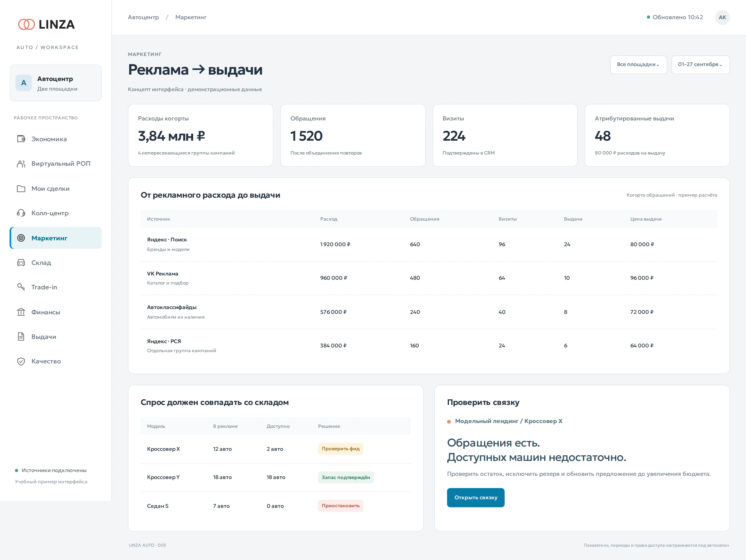Open the Финансы section
The height and width of the screenshot is (560, 746).
click(x=56, y=312)
